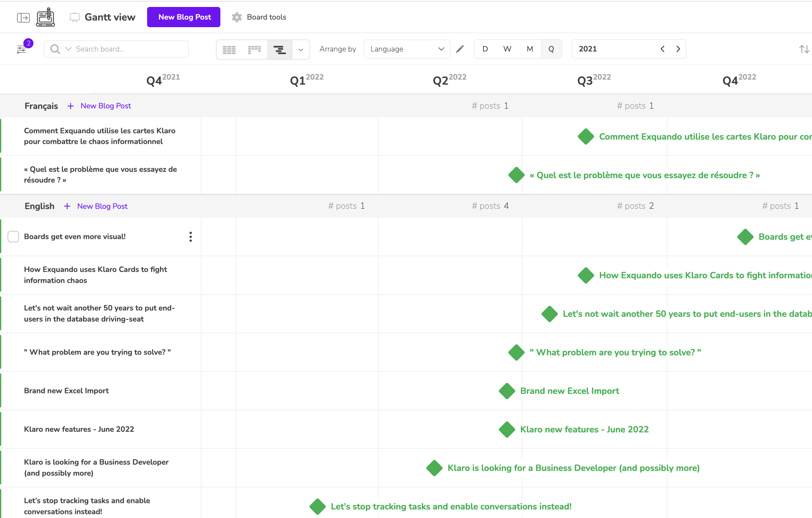This screenshot has height=518, width=812.
Task: Click New Blog Post link in Français group
Action: [x=105, y=106]
